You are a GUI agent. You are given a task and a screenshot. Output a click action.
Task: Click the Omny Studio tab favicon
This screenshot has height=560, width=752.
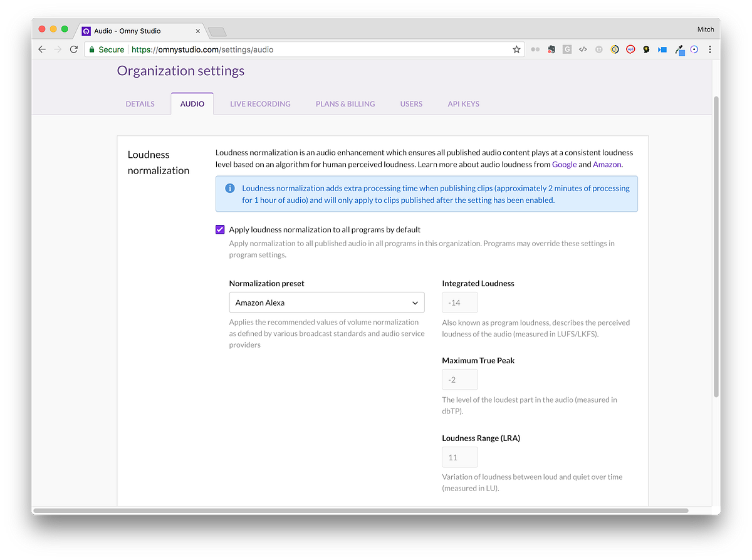coord(86,31)
